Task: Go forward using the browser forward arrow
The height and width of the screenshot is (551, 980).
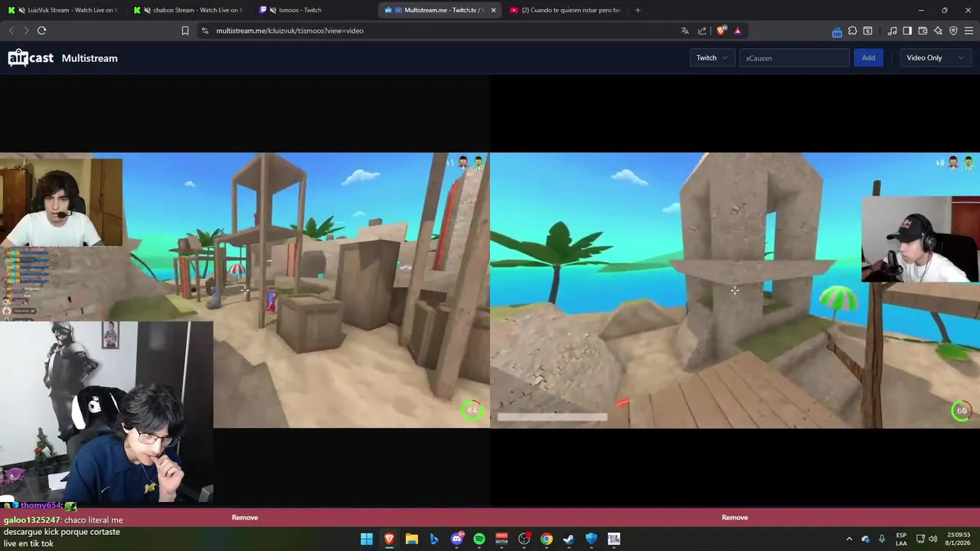Action: click(x=26, y=31)
